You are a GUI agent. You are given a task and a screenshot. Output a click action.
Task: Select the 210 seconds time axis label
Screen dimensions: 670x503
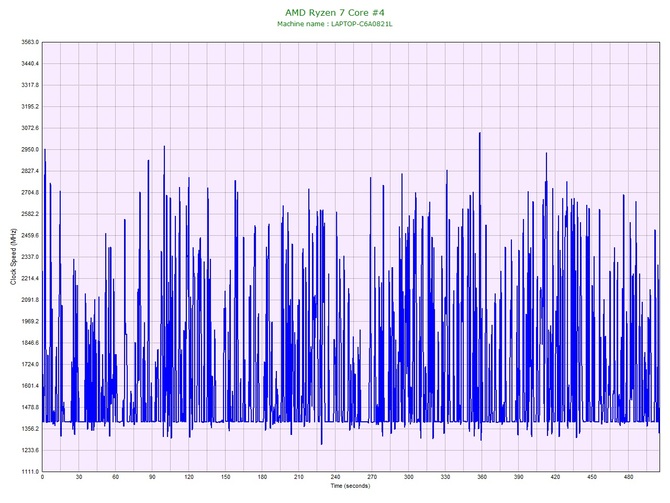[299, 477]
